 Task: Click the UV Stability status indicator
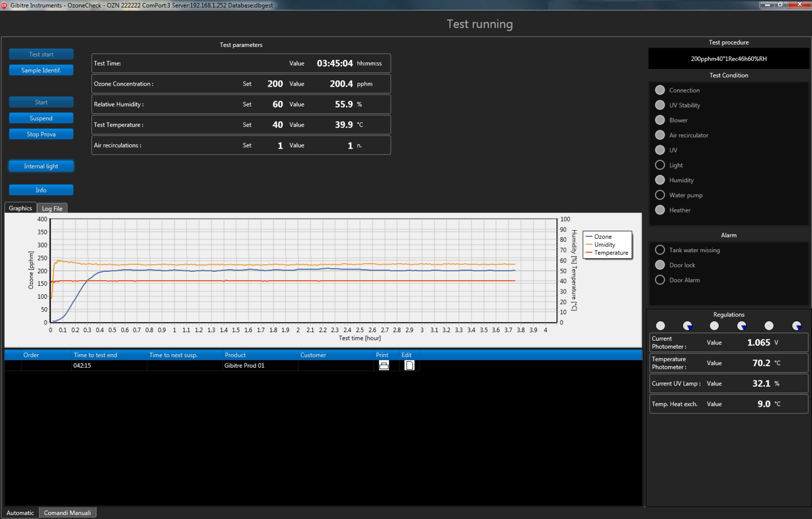(x=660, y=105)
